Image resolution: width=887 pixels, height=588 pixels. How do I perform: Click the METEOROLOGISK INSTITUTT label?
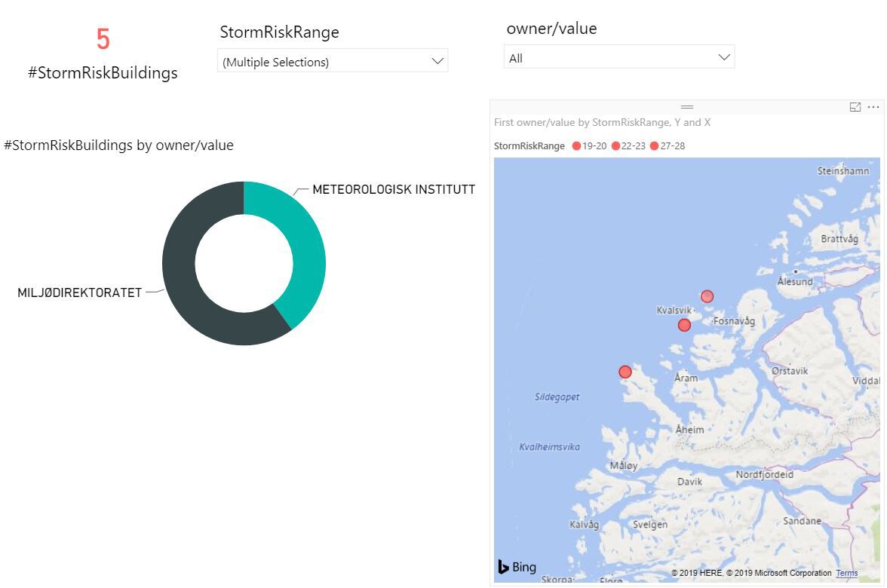point(394,189)
